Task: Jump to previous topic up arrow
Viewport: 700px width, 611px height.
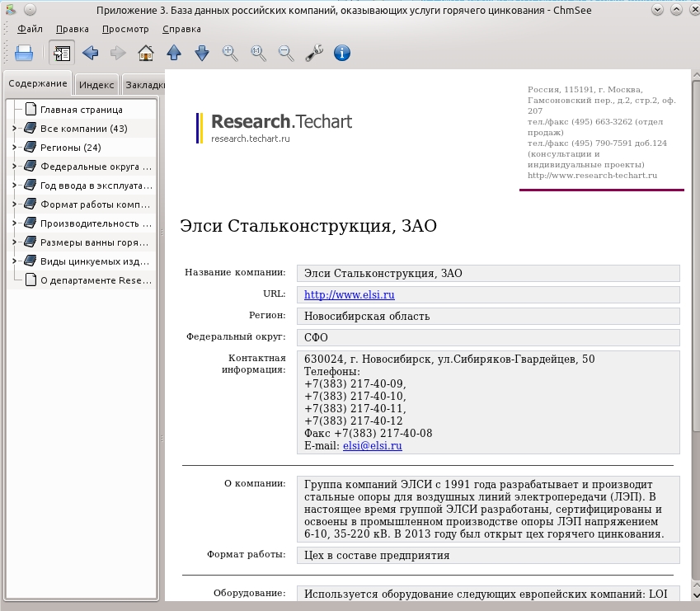Action: point(174,53)
